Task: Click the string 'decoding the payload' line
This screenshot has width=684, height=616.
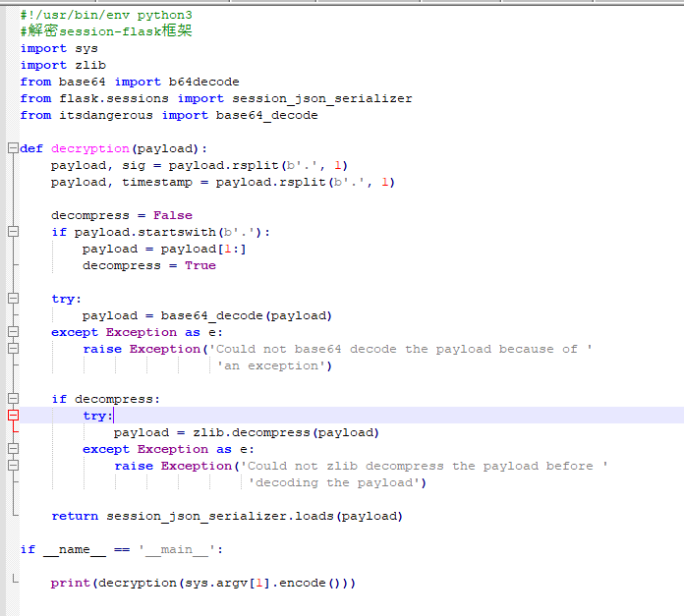Action: (x=337, y=482)
